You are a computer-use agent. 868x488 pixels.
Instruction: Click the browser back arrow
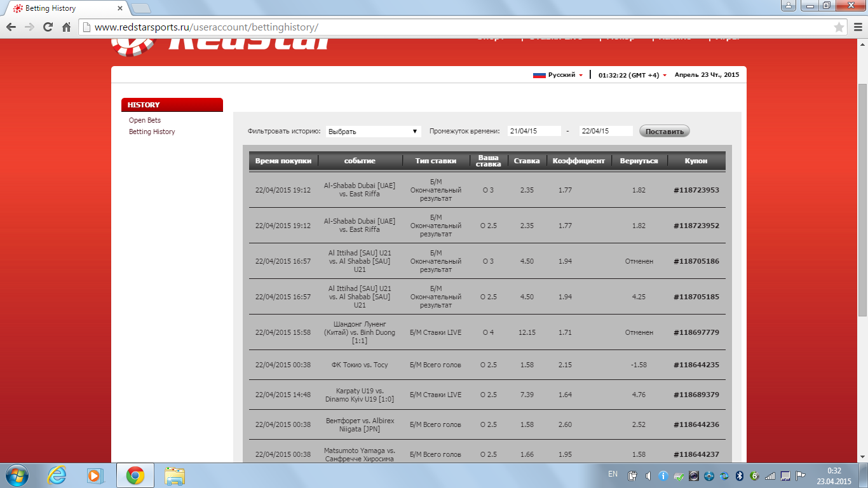tap(11, 27)
